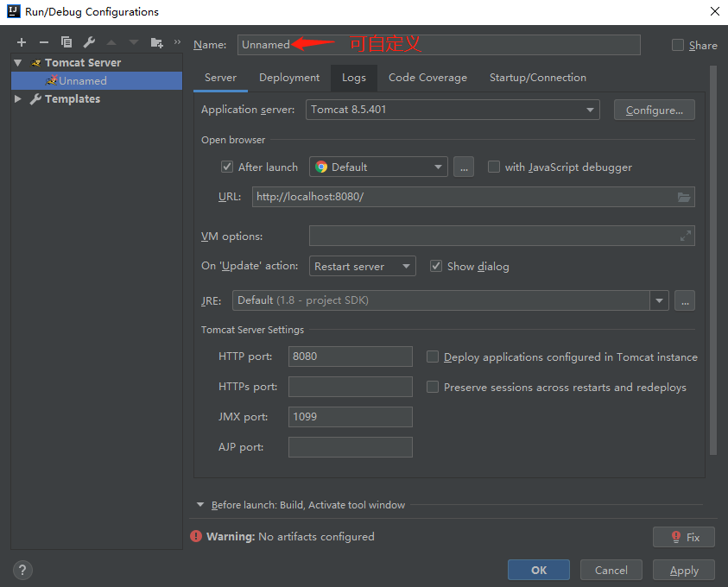This screenshot has width=728, height=587.
Task: Switch to the Logs tab
Action: point(354,78)
